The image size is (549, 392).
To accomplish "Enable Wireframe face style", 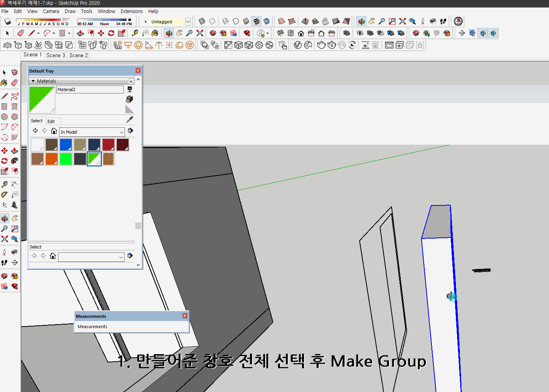I will [225, 21].
